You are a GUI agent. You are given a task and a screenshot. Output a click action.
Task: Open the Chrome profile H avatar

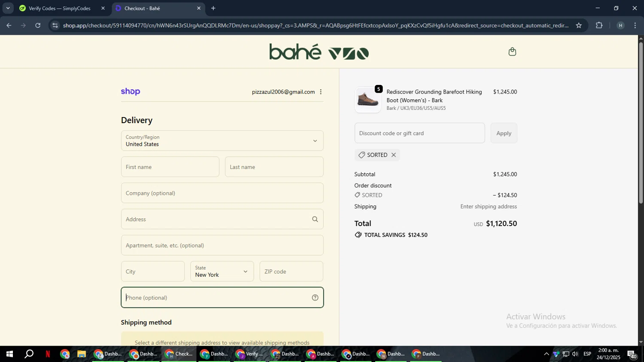point(620,25)
